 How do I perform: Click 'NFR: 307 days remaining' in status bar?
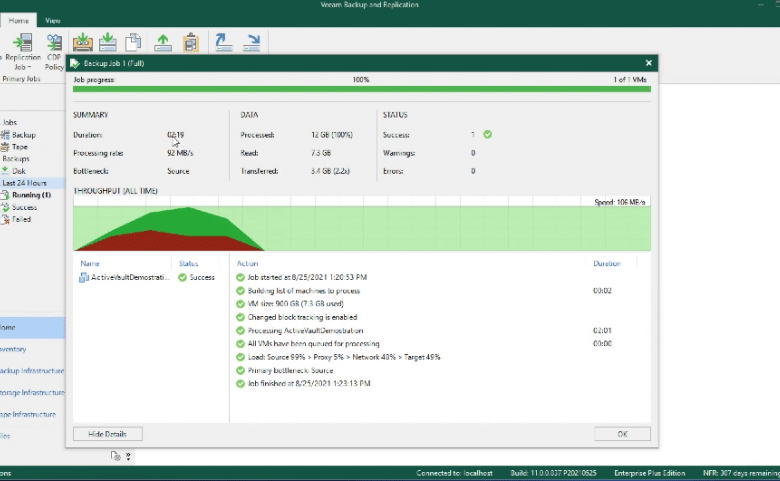[x=741, y=473]
